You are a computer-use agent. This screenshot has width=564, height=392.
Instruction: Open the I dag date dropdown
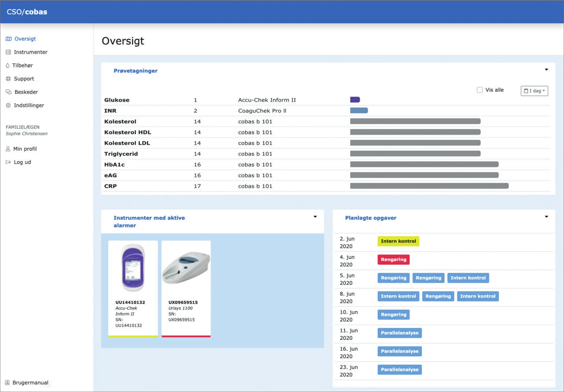tap(534, 91)
